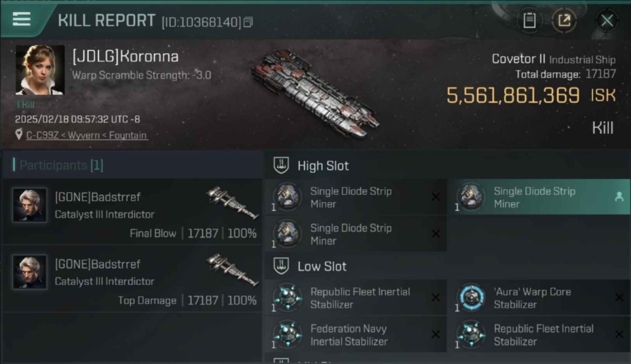This screenshot has height=364, width=631.
Task: Click the clipboard report icon
Action: pyautogui.click(x=530, y=20)
